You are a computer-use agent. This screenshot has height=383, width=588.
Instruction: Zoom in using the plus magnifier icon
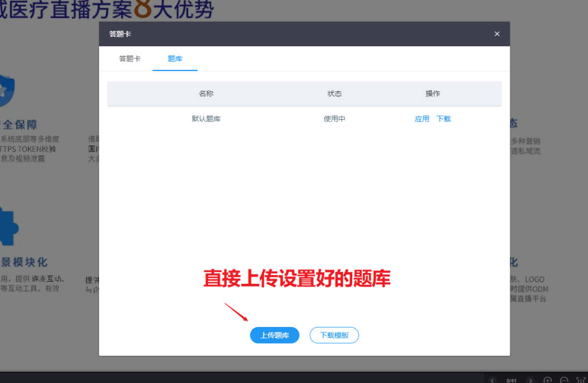pos(548,380)
